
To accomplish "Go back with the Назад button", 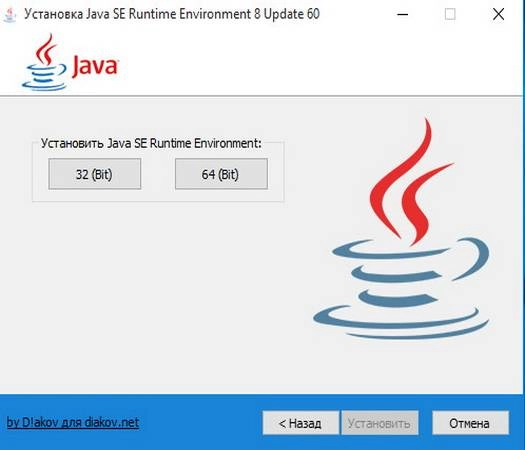I will [x=301, y=423].
